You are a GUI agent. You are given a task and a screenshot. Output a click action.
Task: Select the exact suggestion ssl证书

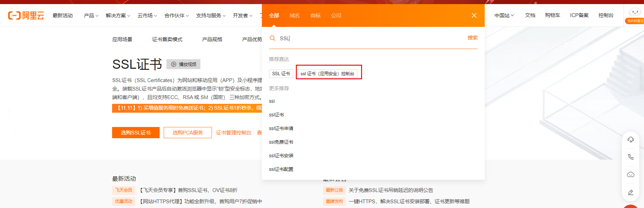click(276, 115)
